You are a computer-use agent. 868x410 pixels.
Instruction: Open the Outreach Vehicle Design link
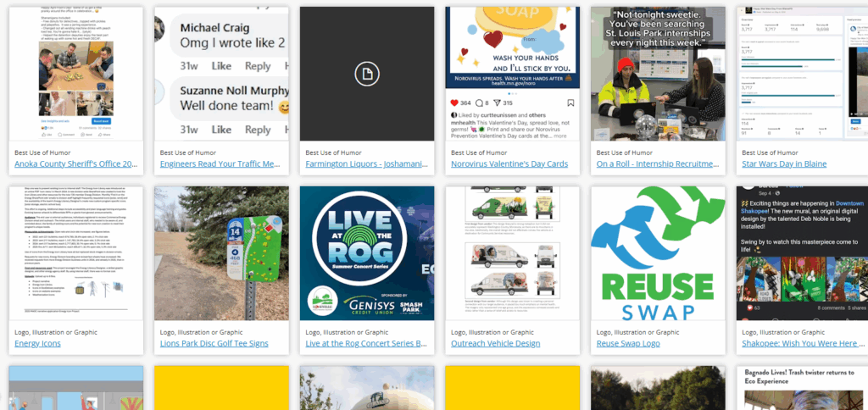coord(495,344)
